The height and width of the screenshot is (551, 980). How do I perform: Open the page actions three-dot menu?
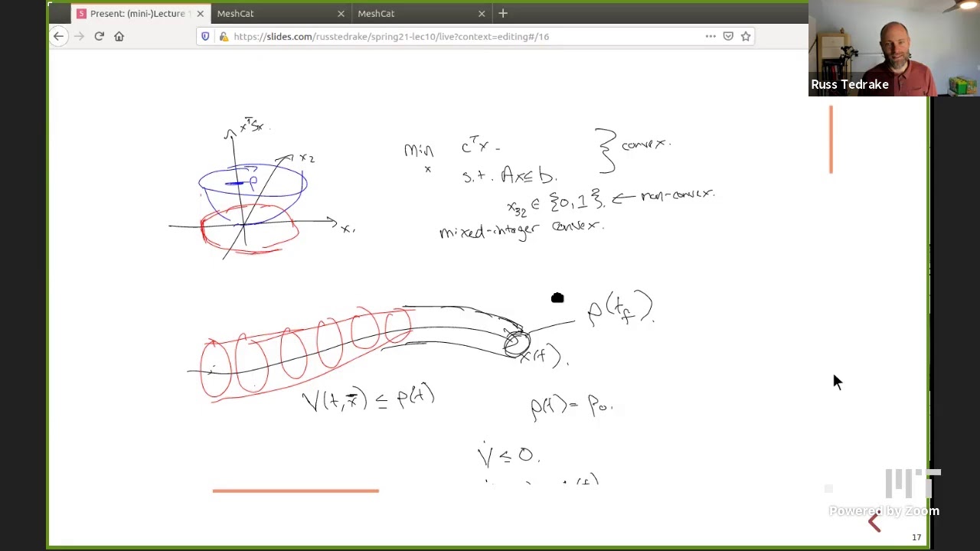[x=710, y=36]
